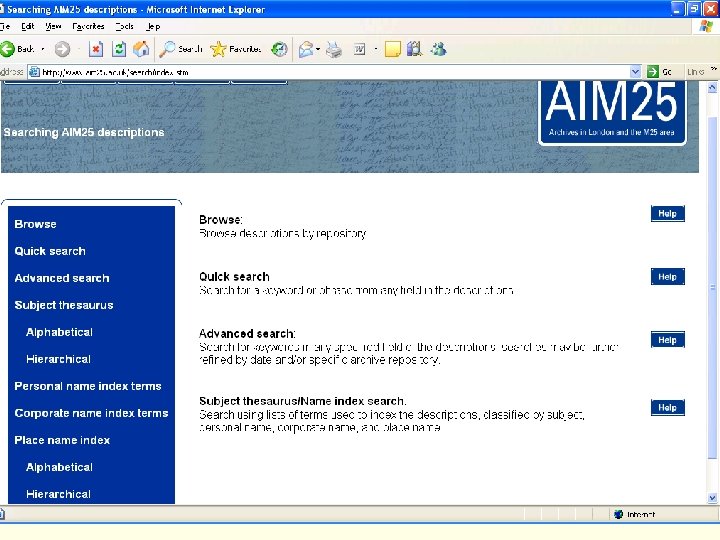Viewport: 720px width, 540px height.
Task: Print the page with printer icon
Action: click(334, 49)
